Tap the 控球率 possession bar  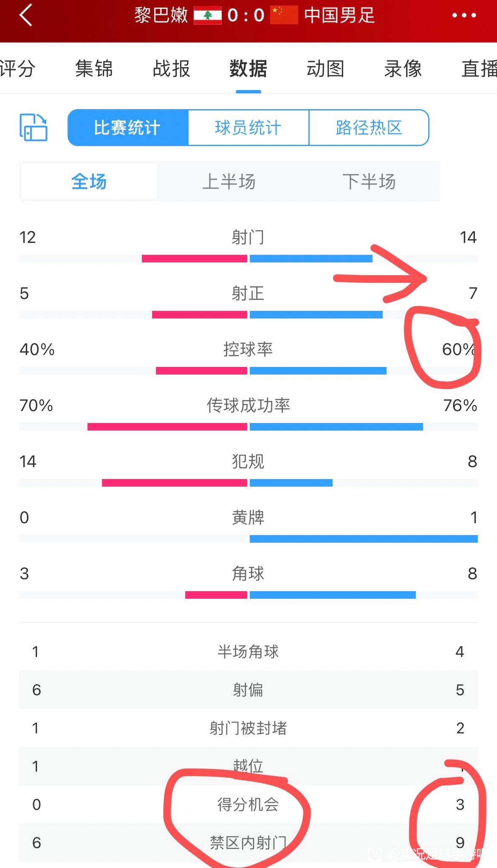tap(248, 371)
